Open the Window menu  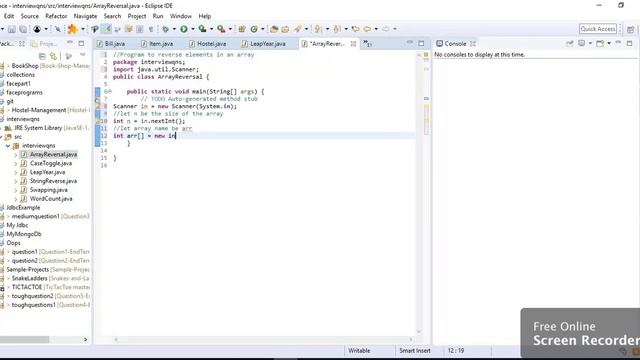click(x=181, y=16)
